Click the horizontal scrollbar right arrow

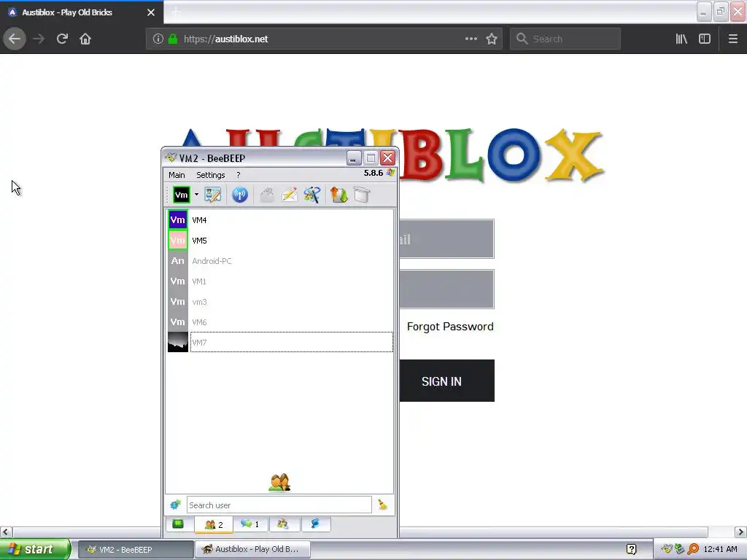[x=740, y=532]
